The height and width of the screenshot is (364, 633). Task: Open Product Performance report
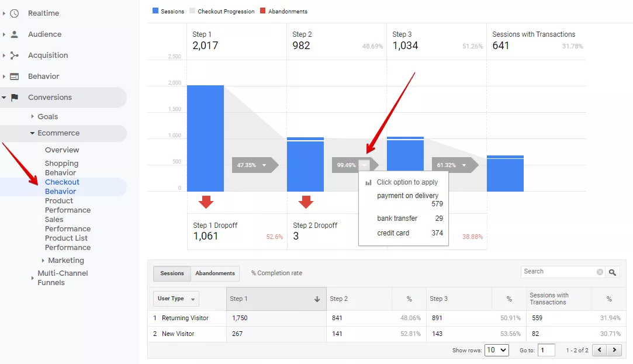(x=67, y=206)
